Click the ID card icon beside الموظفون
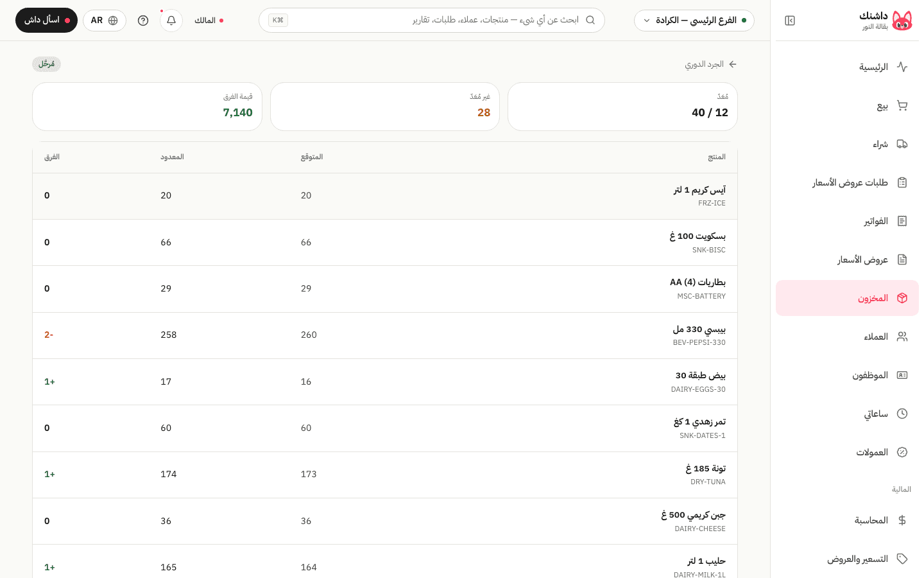924x578 pixels. click(x=902, y=375)
